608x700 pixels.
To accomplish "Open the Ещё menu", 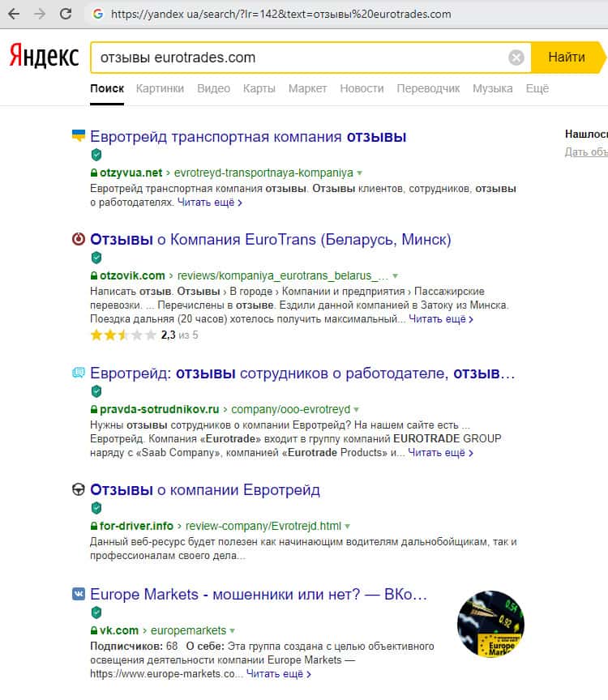I will pos(537,88).
